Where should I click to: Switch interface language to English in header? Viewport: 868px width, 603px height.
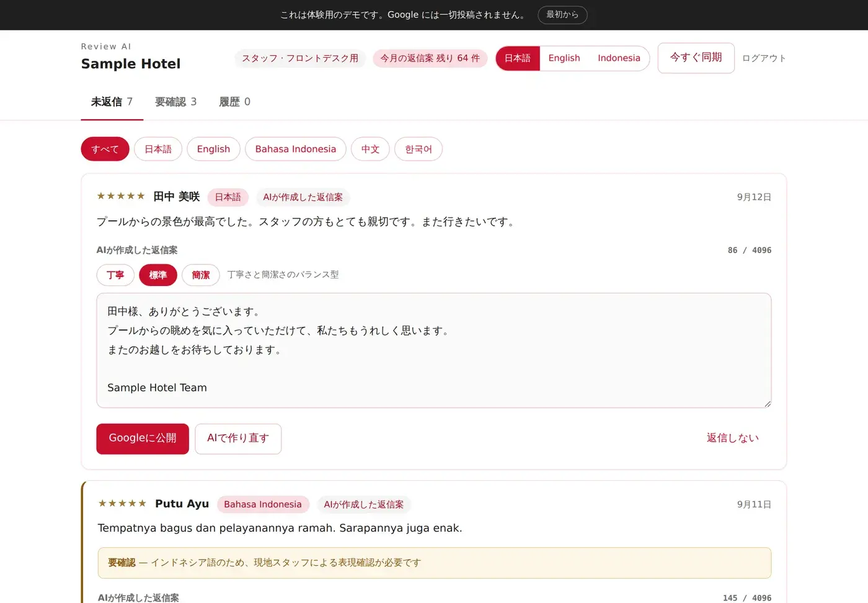pyautogui.click(x=564, y=58)
